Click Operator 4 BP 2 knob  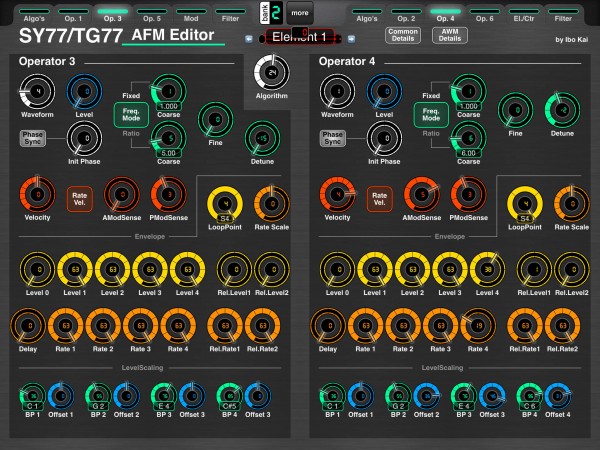tap(398, 396)
